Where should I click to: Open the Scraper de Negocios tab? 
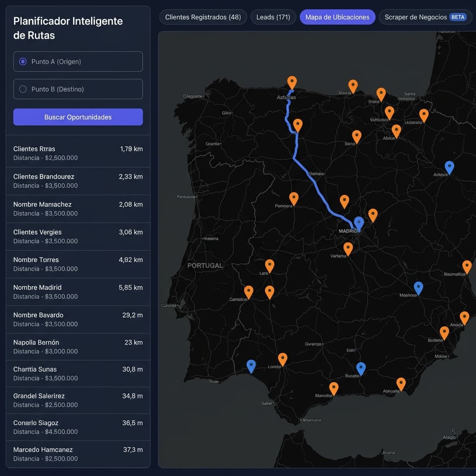point(425,17)
